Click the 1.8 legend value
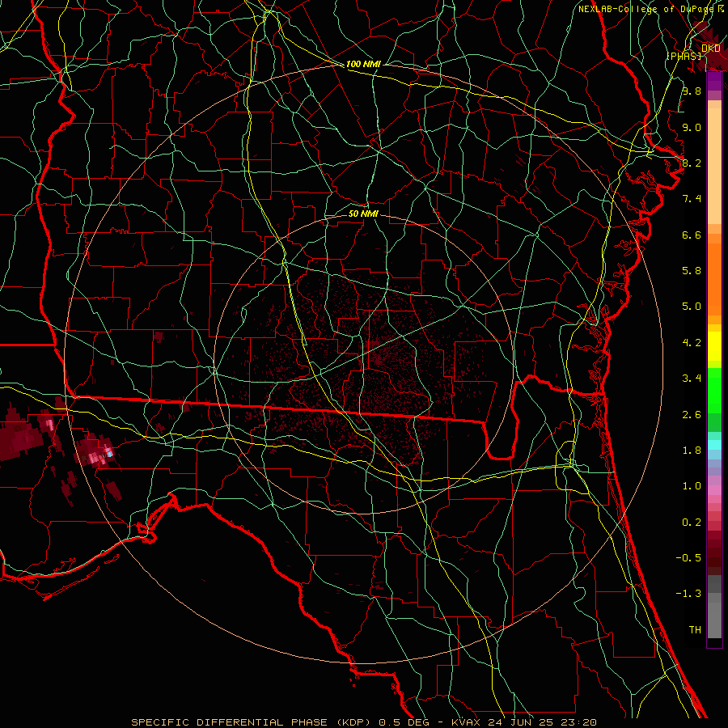Viewport: 728px width, 728px height. pyautogui.click(x=692, y=451)
